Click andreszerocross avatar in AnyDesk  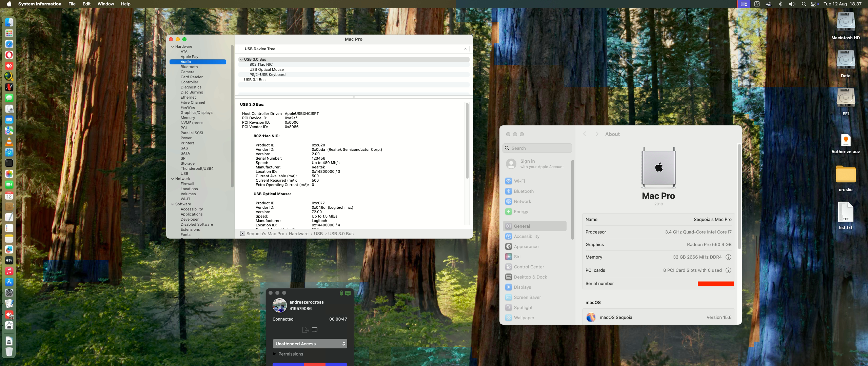pyautogui.click(x=280, y=305)
